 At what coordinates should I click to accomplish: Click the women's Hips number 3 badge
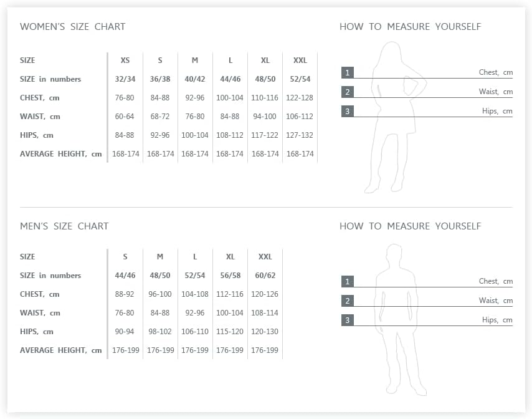pyautogui.click(x=348, y=111)
